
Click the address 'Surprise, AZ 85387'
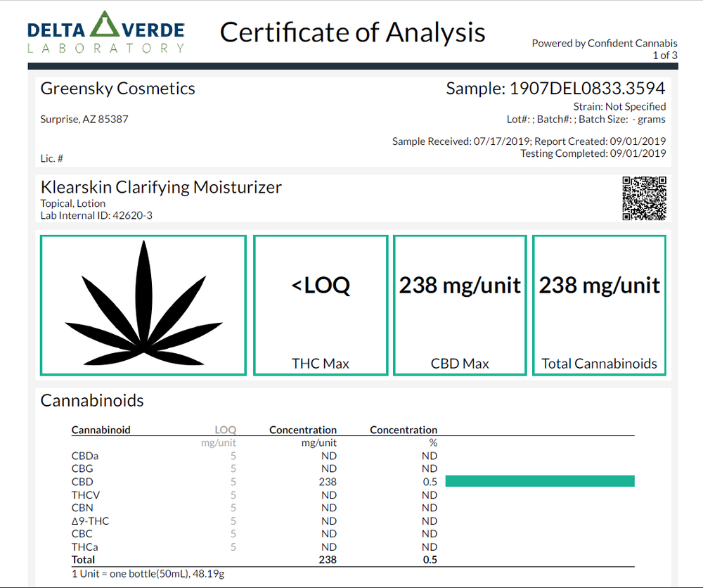pyautogui.click(x=84, y=120)
